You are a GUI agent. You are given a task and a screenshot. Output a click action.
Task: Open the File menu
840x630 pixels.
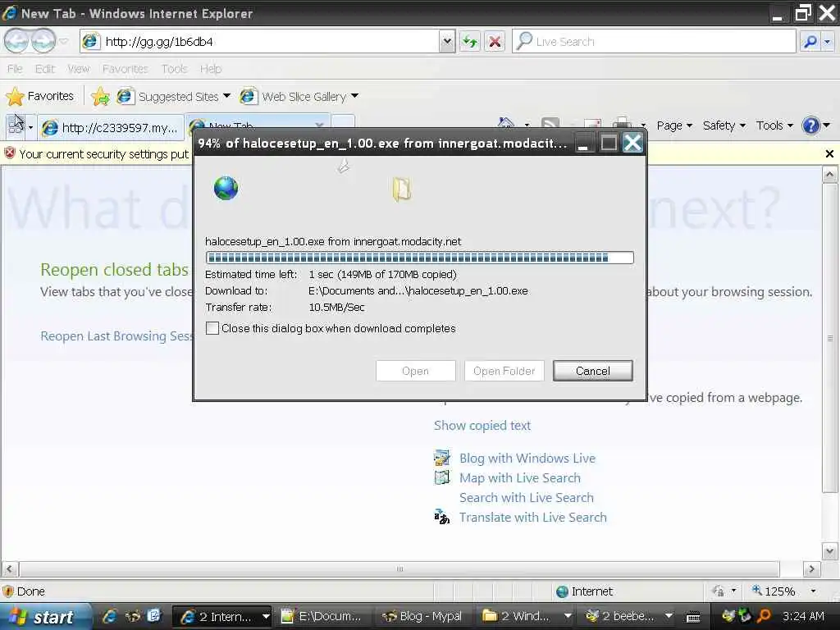pos(15,69)
